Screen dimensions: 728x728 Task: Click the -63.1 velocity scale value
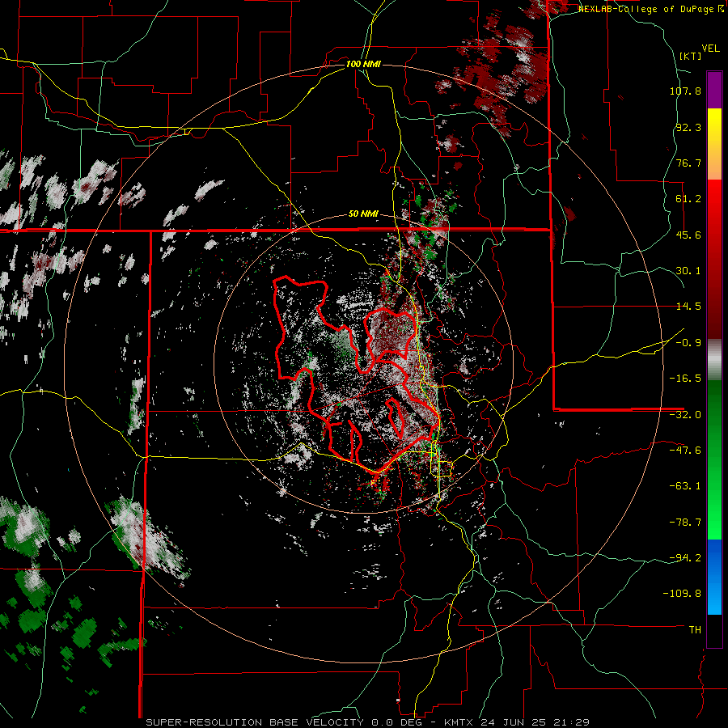click(685, 486)
